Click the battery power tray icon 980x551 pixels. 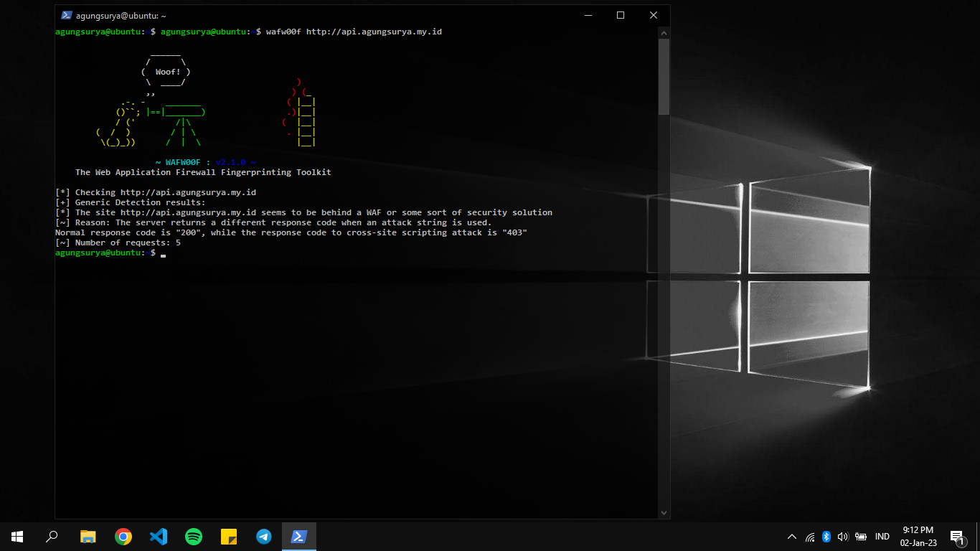click(x=861, y=537)
